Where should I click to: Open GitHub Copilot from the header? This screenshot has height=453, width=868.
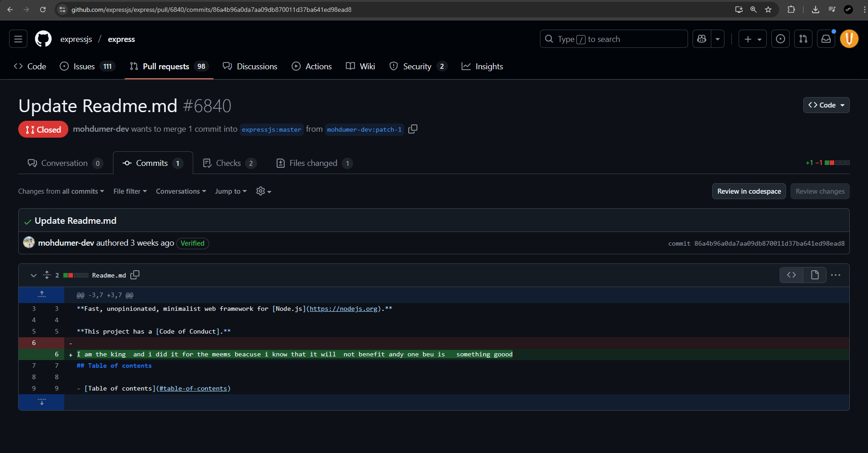[x=701, y=39]
